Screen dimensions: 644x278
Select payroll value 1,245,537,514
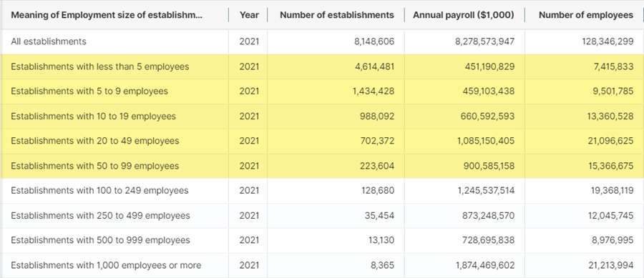click(x=485, y=191)
